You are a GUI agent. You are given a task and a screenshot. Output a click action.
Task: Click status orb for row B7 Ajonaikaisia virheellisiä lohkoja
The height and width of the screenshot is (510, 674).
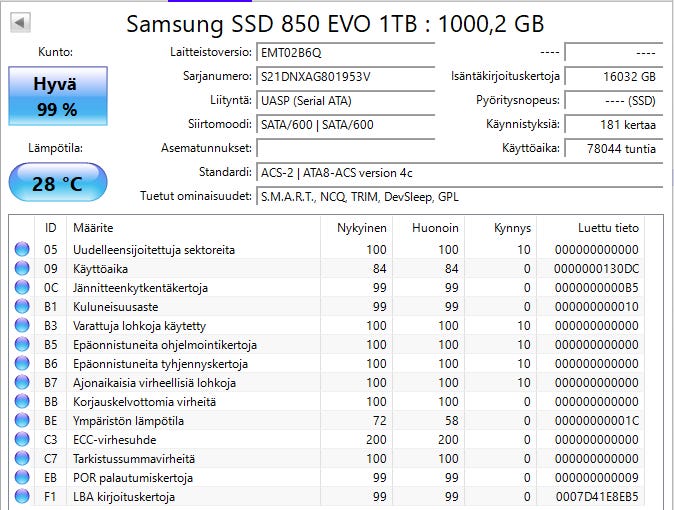[22, 382]
